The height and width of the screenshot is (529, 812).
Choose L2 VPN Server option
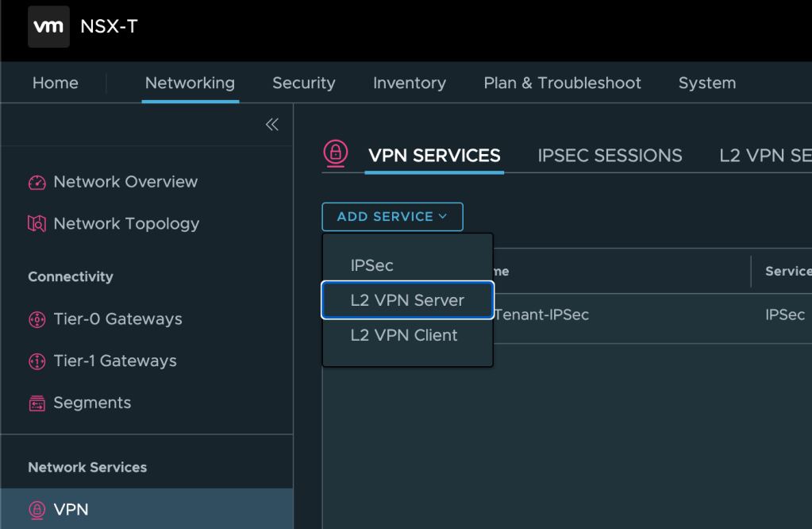[407, 300]
